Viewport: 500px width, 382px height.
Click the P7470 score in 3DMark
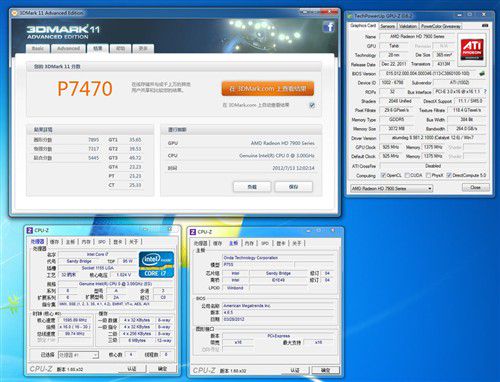point(85,89)
